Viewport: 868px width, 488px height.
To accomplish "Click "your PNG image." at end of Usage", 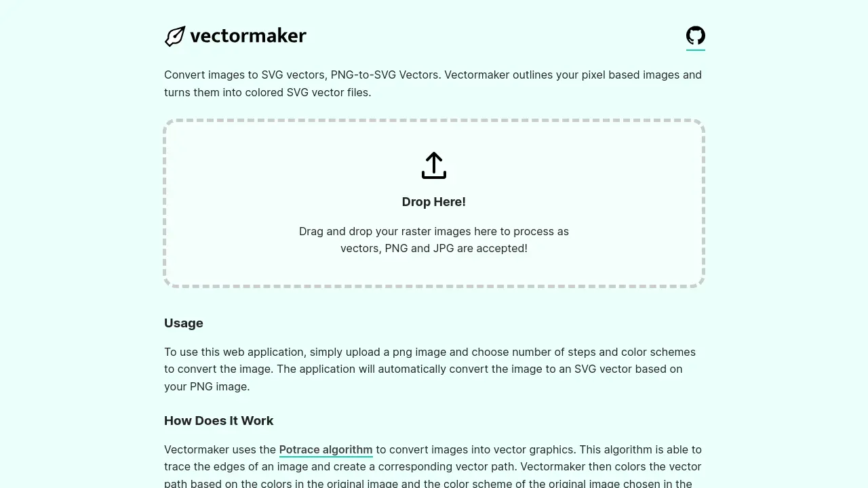I will [207, 387].
